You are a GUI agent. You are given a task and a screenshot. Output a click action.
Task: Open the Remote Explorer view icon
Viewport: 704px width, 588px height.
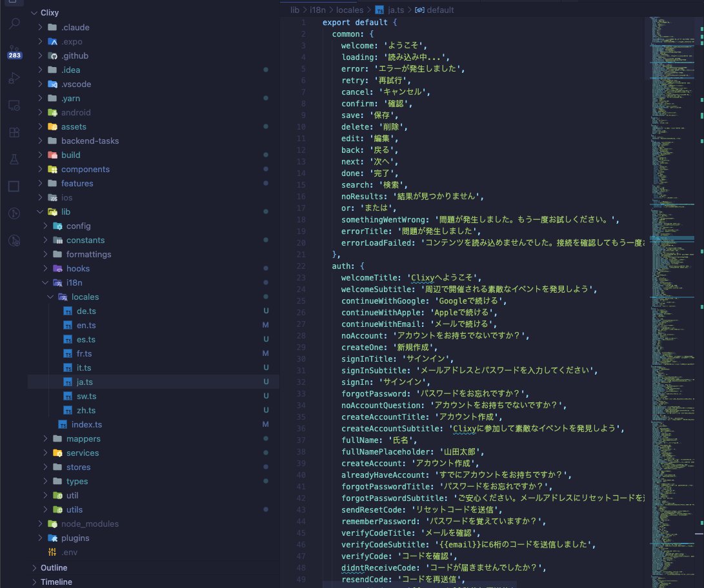coord(14,105)
